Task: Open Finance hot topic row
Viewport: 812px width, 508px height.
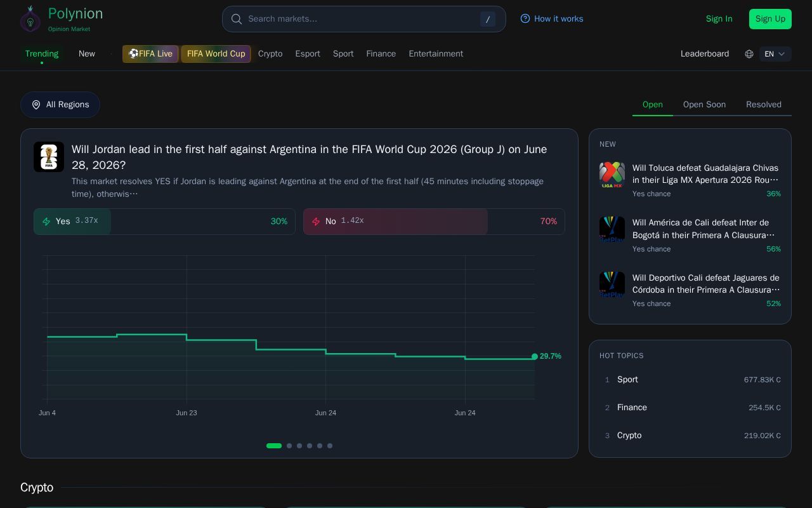Action: pyautogui.click(x=690, y=408)
